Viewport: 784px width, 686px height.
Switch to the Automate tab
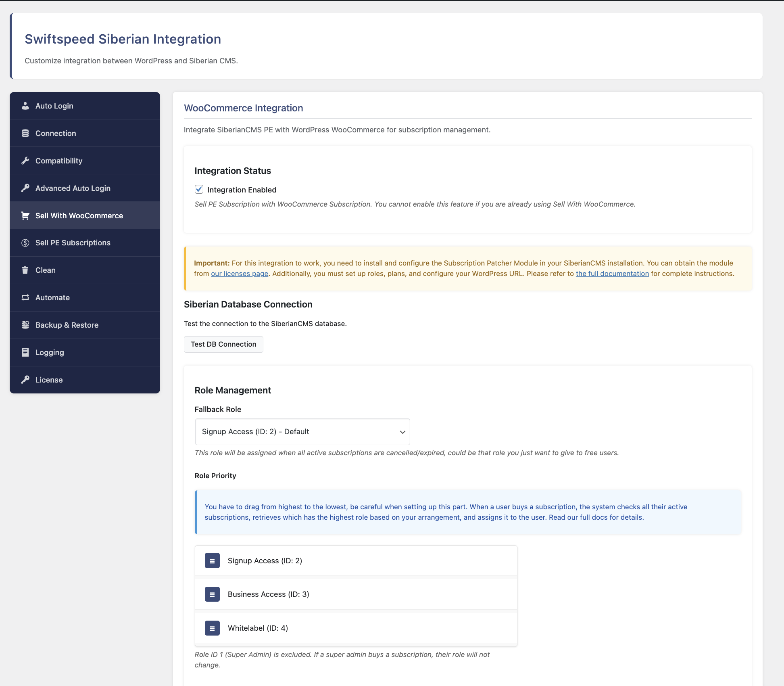(x=85, y=298)
